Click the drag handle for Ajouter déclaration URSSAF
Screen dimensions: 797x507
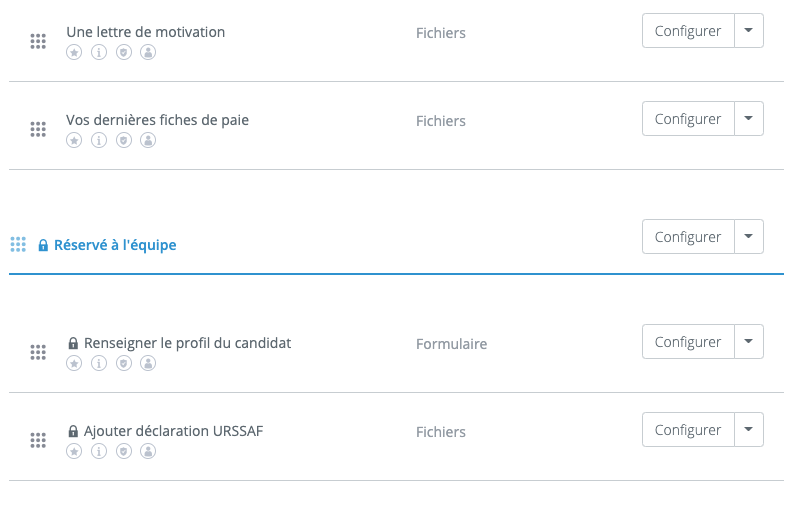pos(38,440)
